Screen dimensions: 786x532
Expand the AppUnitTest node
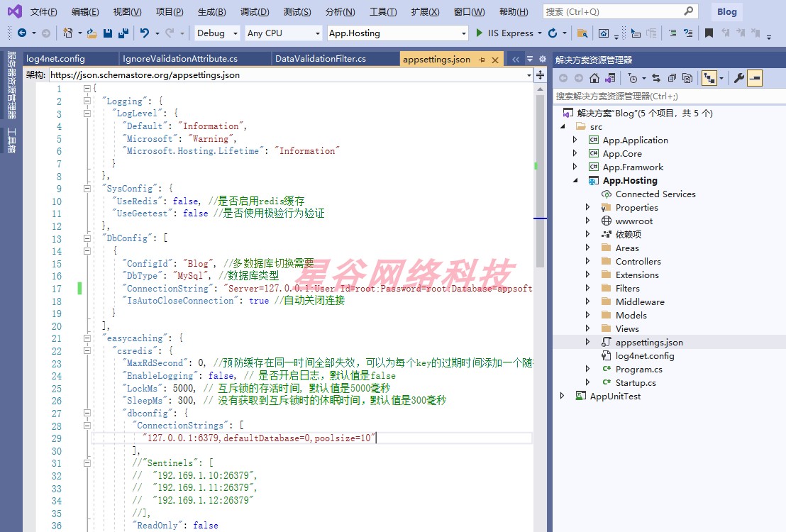(563, 396)
